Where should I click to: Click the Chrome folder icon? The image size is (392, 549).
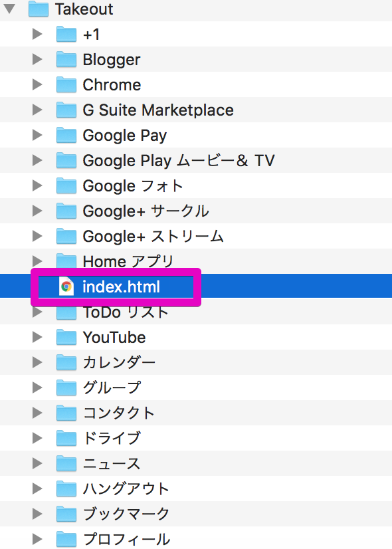(x=66, y=84)
